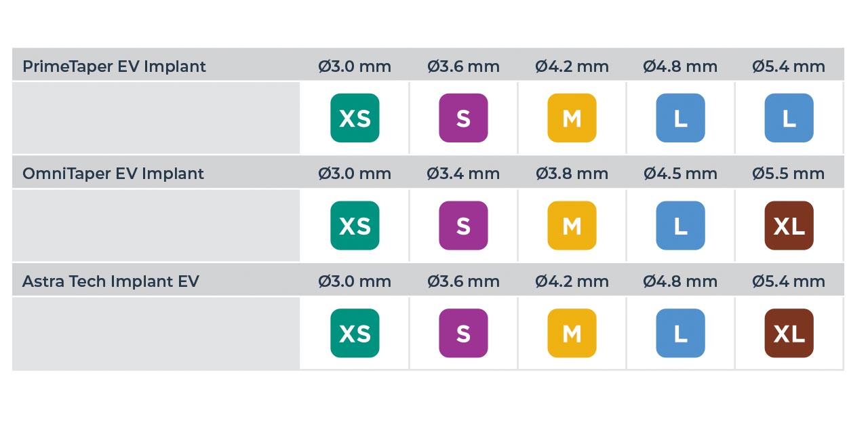Select Ø3.0 mm header in PrimeTaper row
This screenshot has height=434, width=868.
point(355,66)
